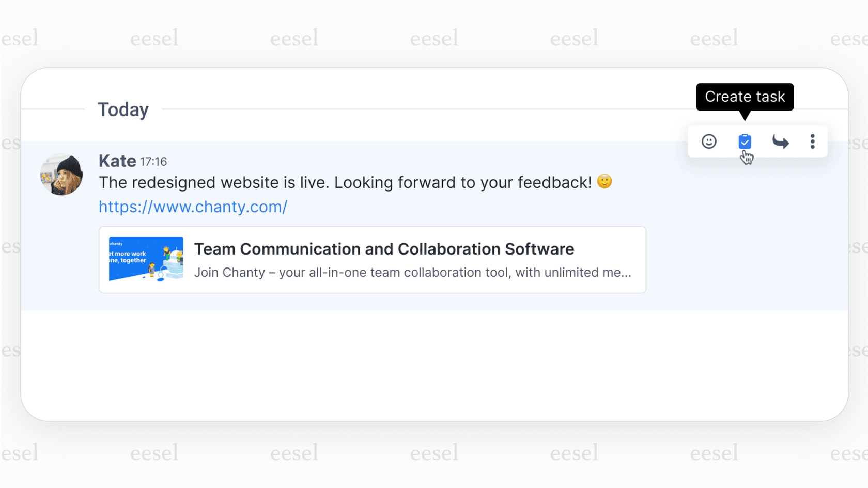
Task: Open the https://www.chanty.com/ link
Action: (193, 207)
